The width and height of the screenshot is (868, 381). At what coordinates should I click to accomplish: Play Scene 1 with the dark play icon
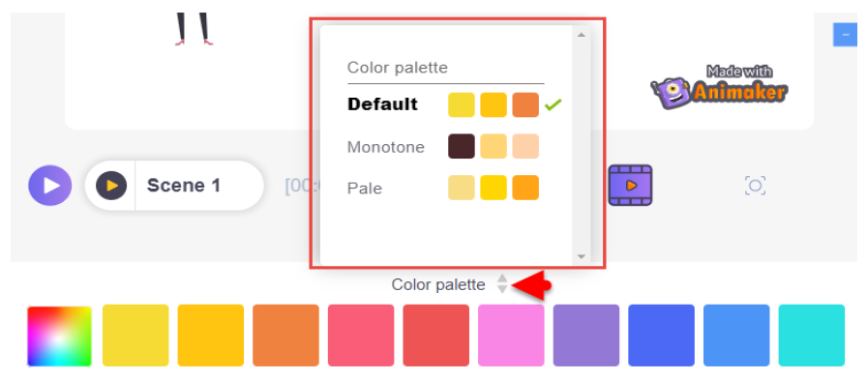click(111, 186)
